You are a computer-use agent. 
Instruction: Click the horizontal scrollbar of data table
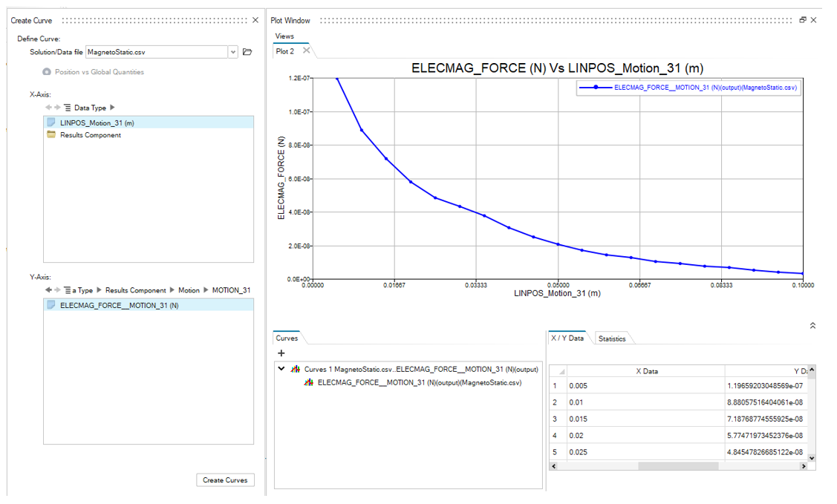pyautogui.click(x=677, y=466)
